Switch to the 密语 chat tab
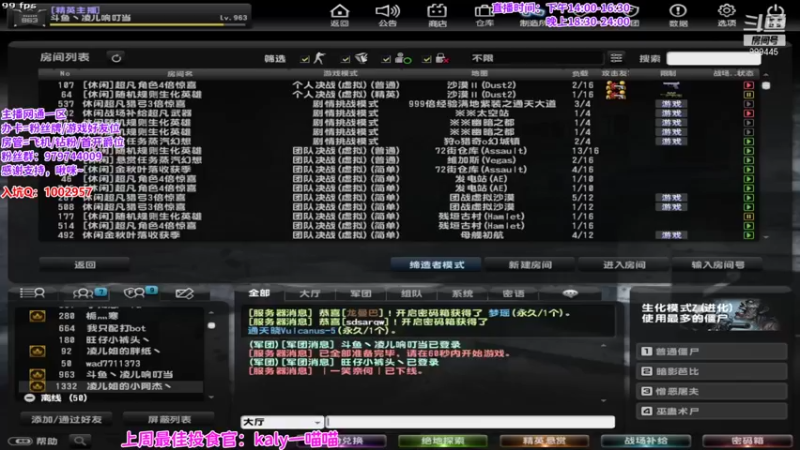800x450 pixels. click(513, 293)
